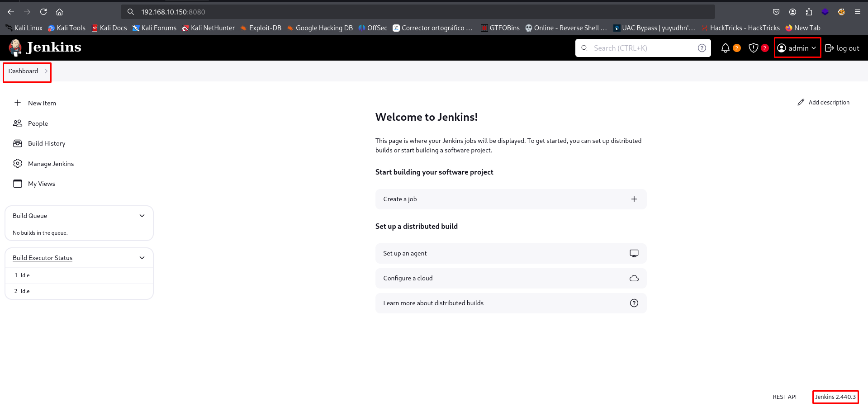Click the cloud icon on Configure a cloud

tap(634, 278)
